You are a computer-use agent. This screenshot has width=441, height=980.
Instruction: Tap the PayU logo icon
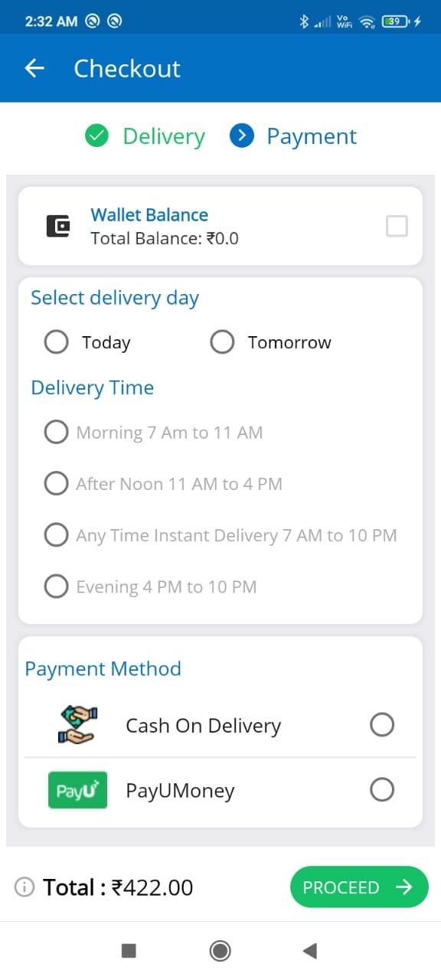tap(77, 789)
